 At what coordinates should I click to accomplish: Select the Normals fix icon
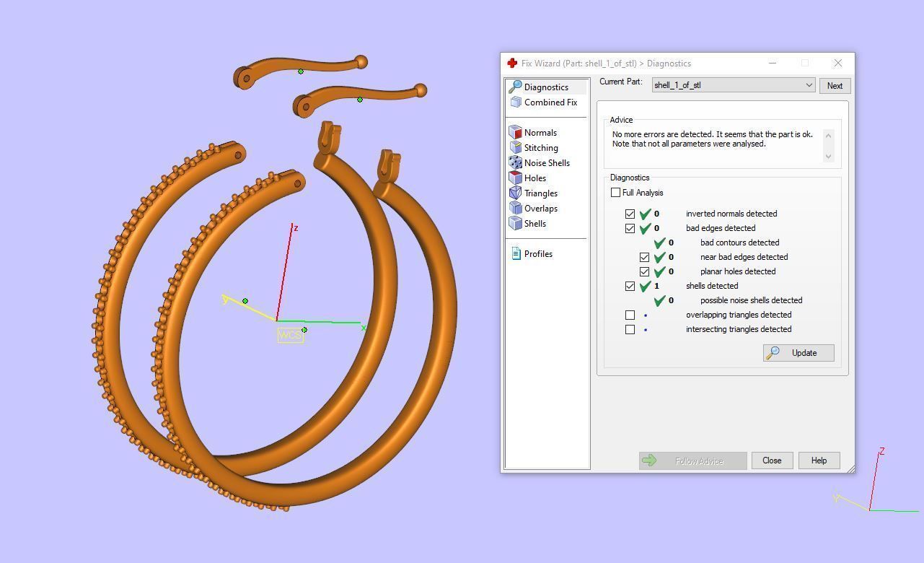coord(515,132)
